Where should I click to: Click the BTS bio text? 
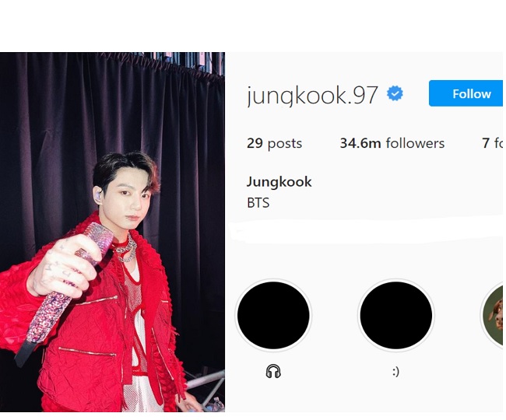tap(258, 203)
